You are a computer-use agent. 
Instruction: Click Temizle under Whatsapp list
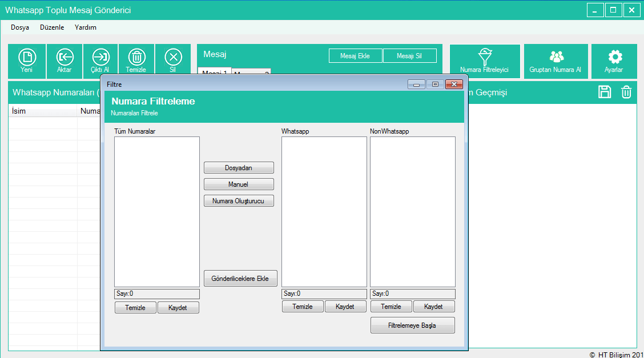click(x=303, y=307)
